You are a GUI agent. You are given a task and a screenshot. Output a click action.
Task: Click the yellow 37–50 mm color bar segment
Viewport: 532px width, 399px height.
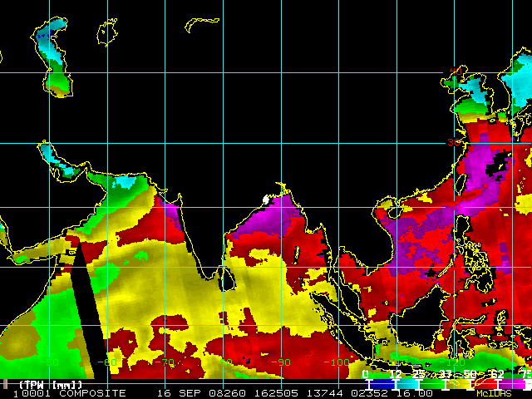pos(458,384)
